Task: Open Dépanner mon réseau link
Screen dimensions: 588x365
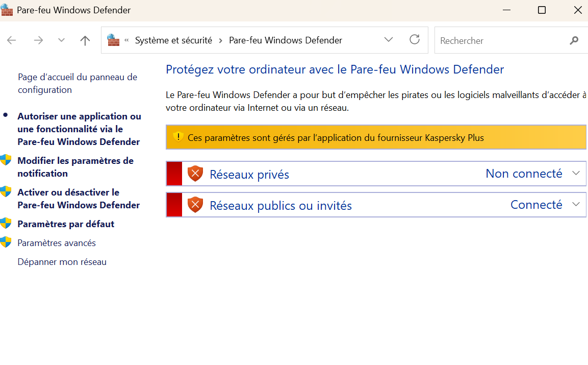Action: click(62, 262)
